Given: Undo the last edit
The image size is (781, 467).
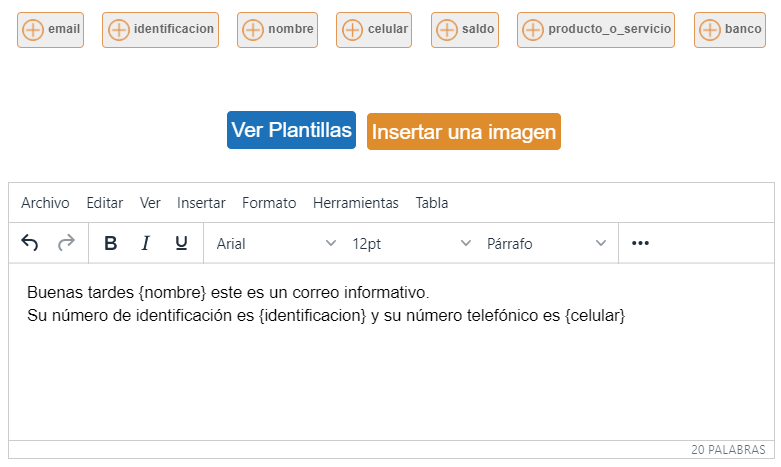Looking at the screenshot, I should pos(29,243).
